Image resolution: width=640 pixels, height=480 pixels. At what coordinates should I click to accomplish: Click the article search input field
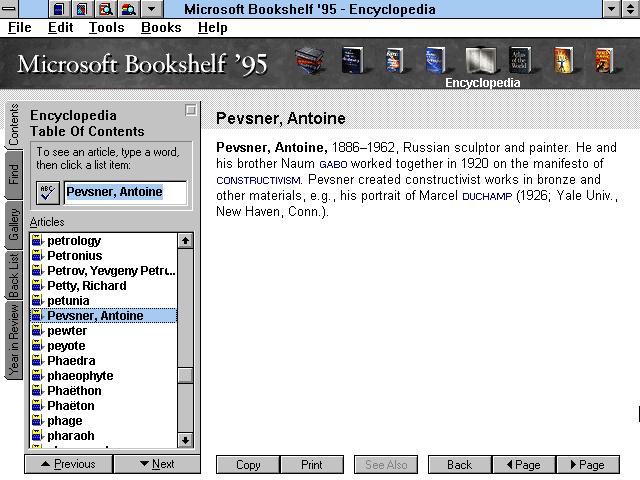point(125,192)
